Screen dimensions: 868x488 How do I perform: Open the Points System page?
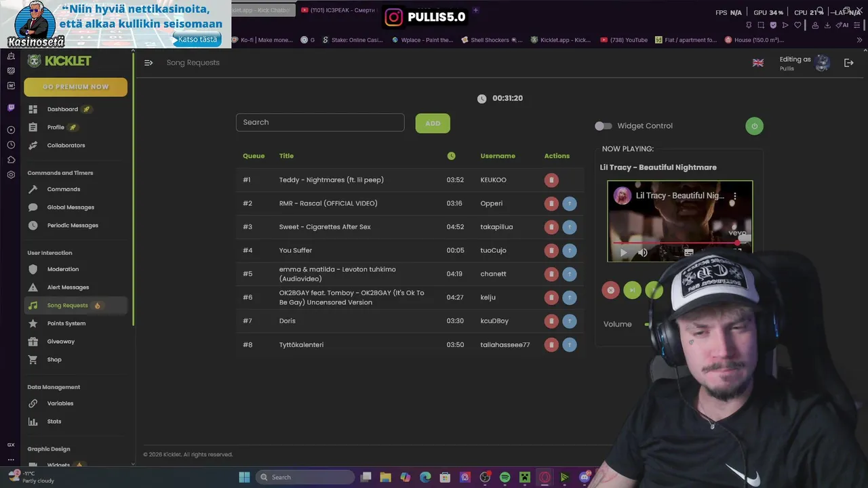tap(66, 323)
